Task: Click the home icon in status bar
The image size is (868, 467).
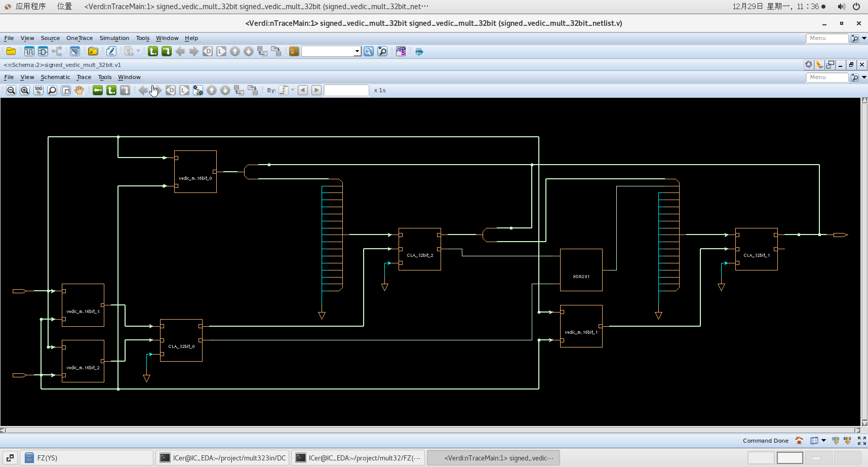Action: tap(799, 441)
